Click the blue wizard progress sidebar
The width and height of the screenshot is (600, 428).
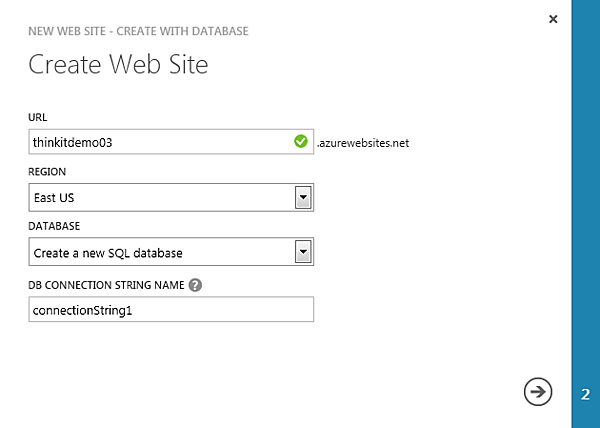(585, 200)
